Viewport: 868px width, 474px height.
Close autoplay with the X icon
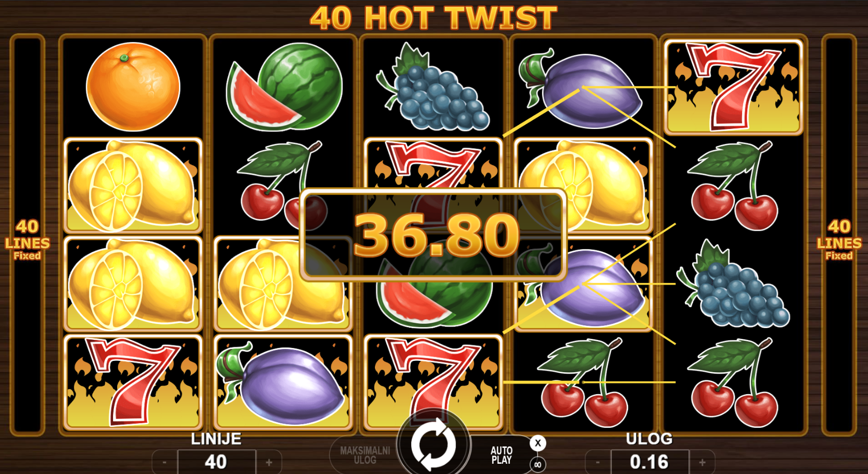pos(538,443)
